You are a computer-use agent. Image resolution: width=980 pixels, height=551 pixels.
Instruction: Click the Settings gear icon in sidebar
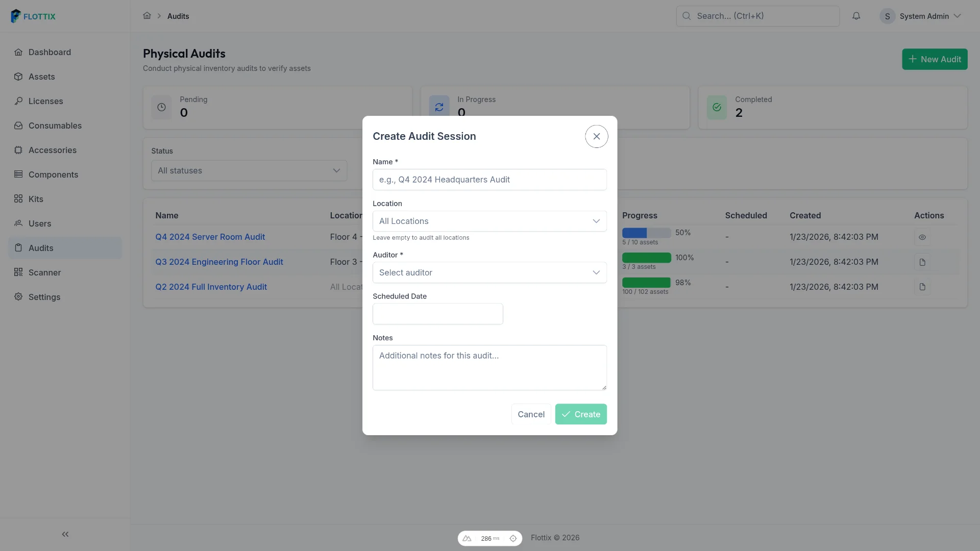[x=18, y=297]
